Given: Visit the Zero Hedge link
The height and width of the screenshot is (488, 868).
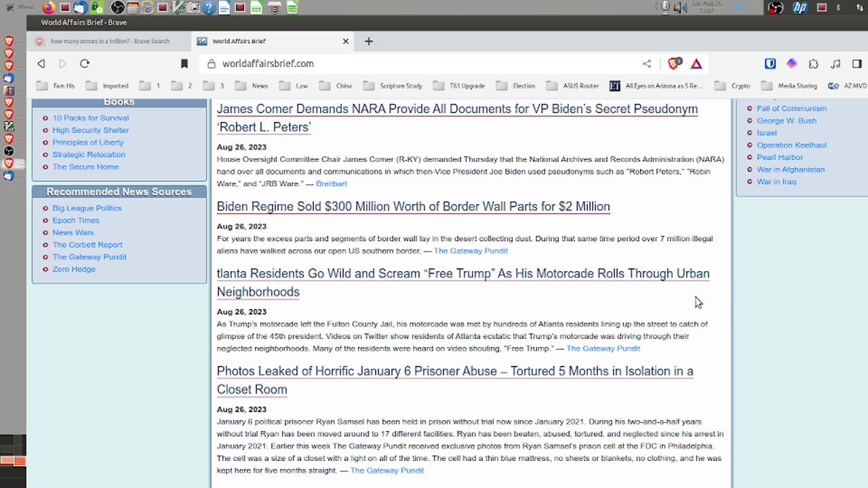Looking at the screenshot, I should point(74,269).
